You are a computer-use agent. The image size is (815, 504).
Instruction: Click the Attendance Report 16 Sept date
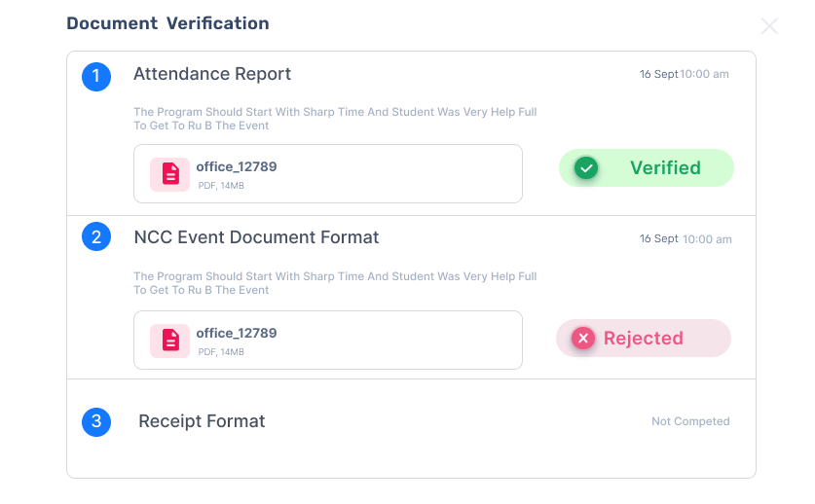(x=658, y=74)
